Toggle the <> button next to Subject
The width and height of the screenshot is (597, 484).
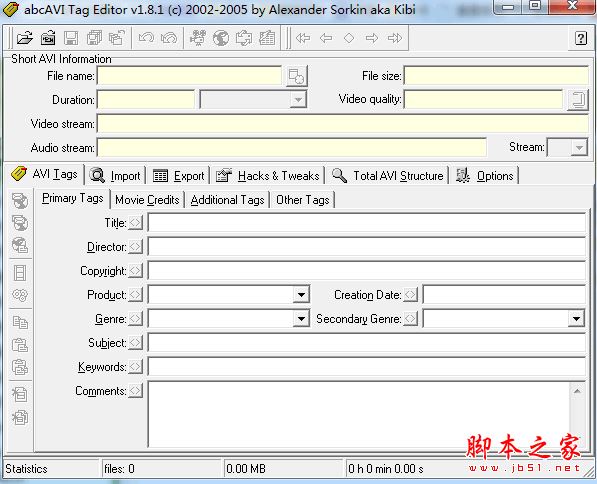click(136, 342)
